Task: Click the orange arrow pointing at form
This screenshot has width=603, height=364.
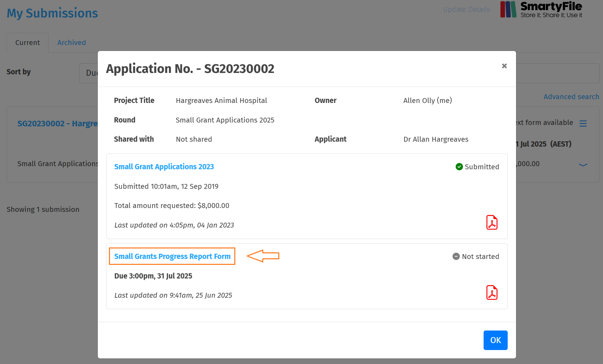Action: coord(263,256)
